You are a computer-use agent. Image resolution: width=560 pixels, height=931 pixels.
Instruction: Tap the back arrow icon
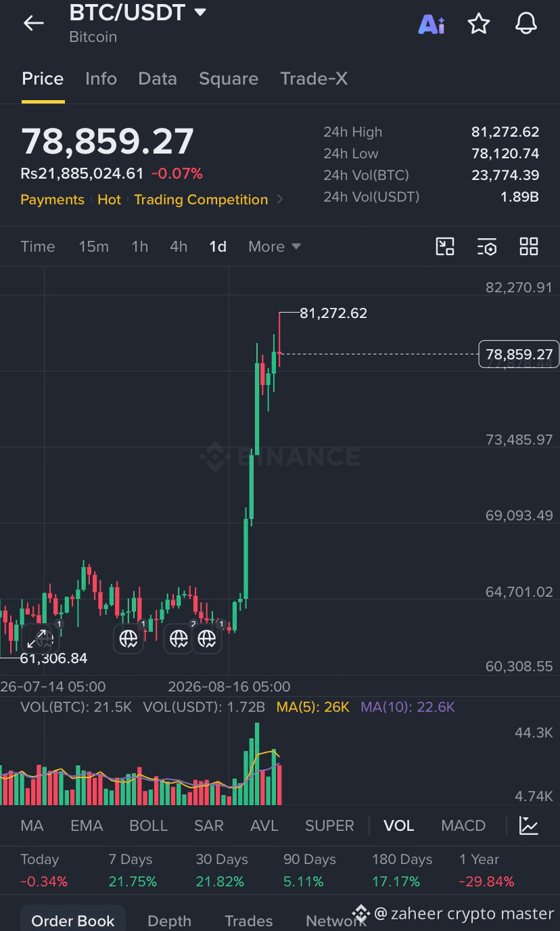pos(33,23)
